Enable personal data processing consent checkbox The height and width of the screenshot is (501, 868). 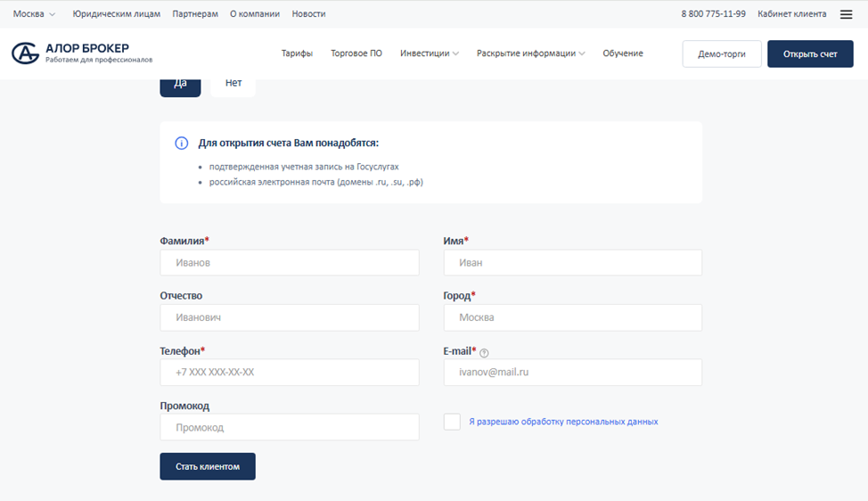coord(452,422)
